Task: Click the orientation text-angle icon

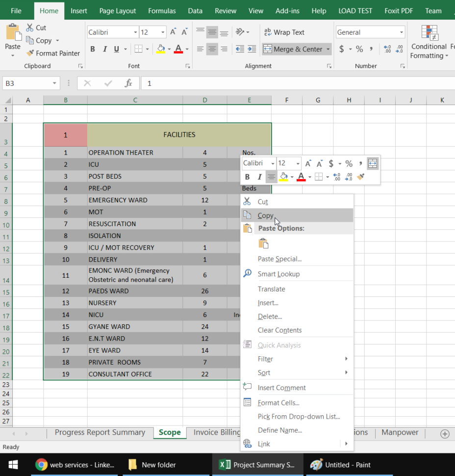Action: point(240,32)
